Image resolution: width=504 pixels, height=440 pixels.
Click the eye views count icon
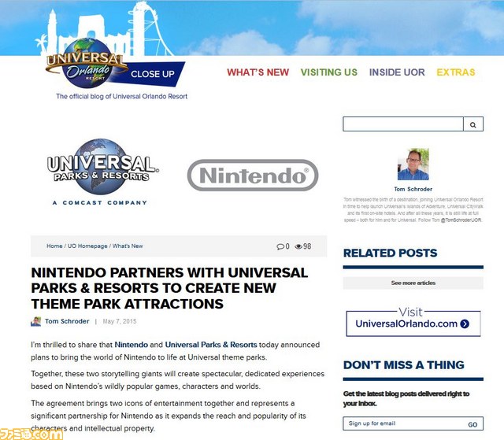298,246
